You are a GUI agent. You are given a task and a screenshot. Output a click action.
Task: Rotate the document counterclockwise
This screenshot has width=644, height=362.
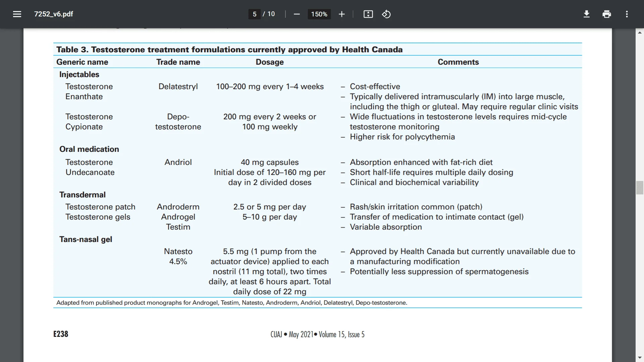coord(386,14)
